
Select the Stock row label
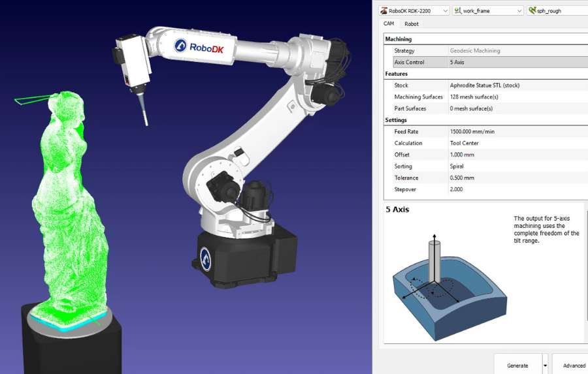401,86
